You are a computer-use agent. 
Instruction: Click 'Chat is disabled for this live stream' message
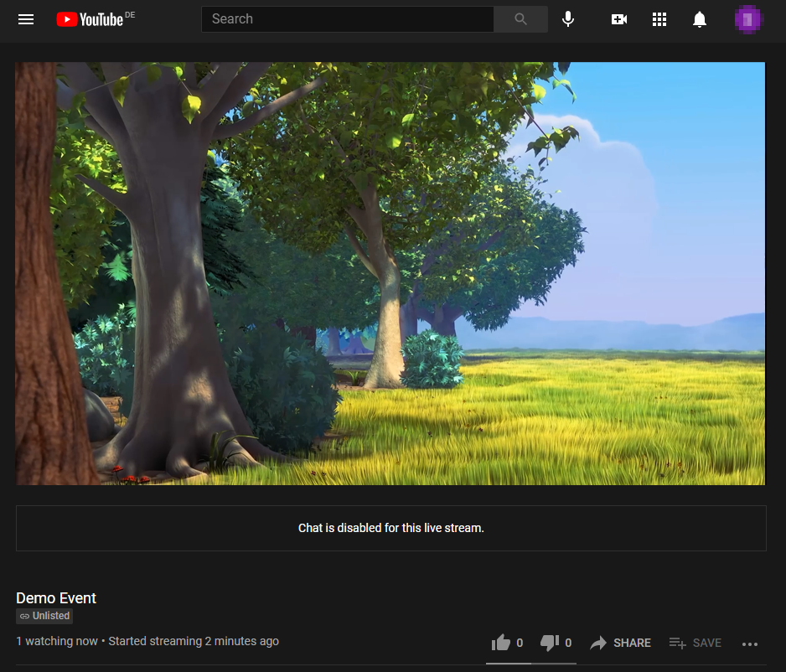[x=391, y=528]
